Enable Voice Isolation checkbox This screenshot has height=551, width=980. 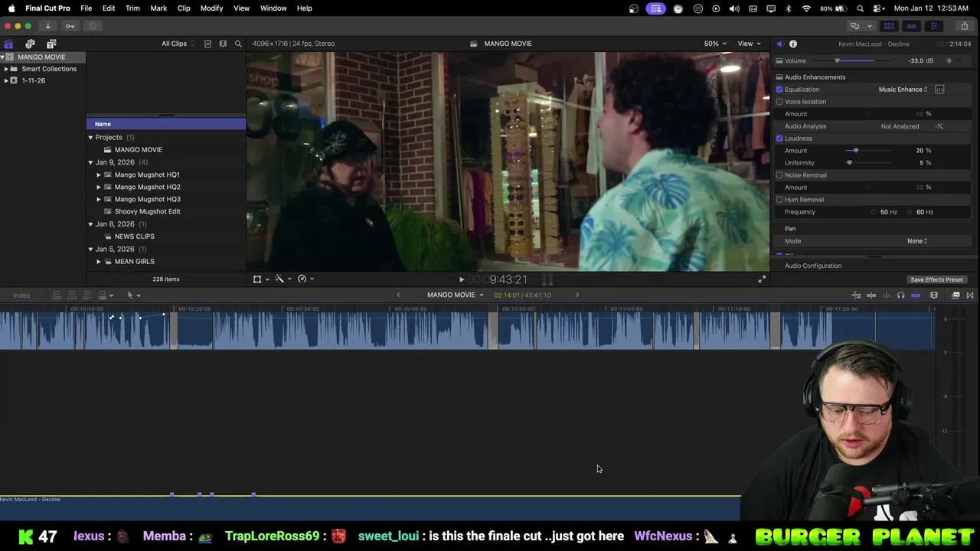click(x=779, y=102)
